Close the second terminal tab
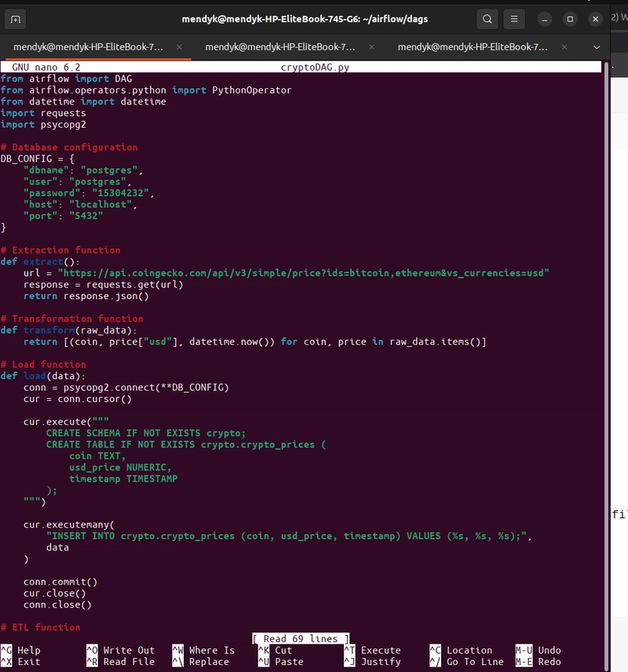The image size is (628, 672). coord(371,47)
